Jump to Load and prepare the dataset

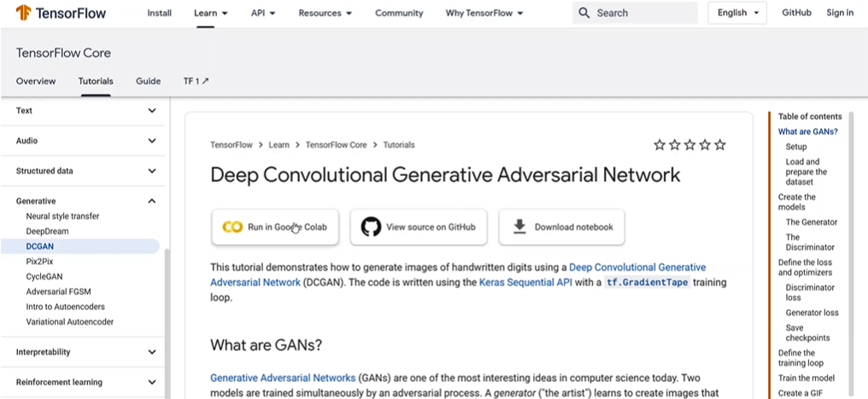click(x=806, y=172)
